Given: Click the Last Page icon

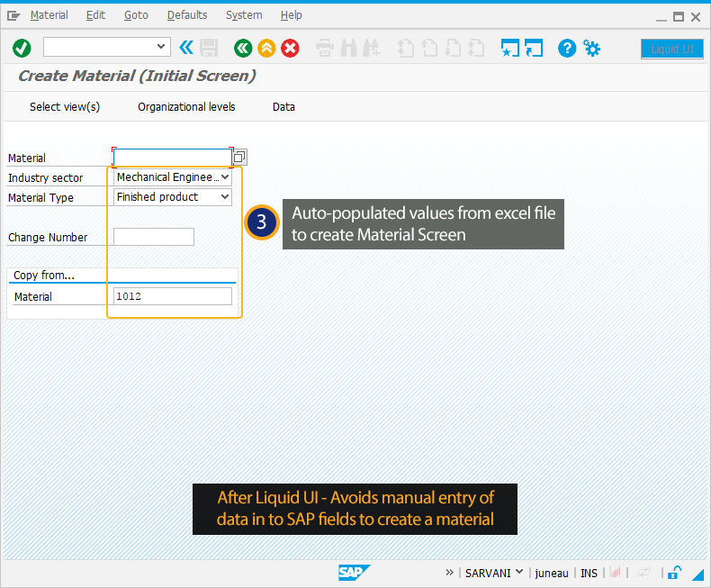Looking at the screenshot, I should (x=476, y=48).
